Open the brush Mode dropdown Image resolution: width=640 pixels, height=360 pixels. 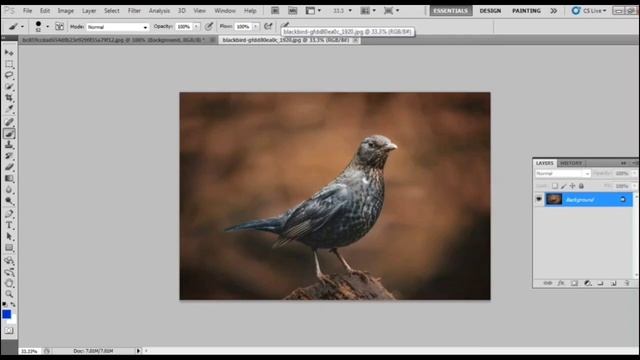pyautogui.click(x=117, y=27)
